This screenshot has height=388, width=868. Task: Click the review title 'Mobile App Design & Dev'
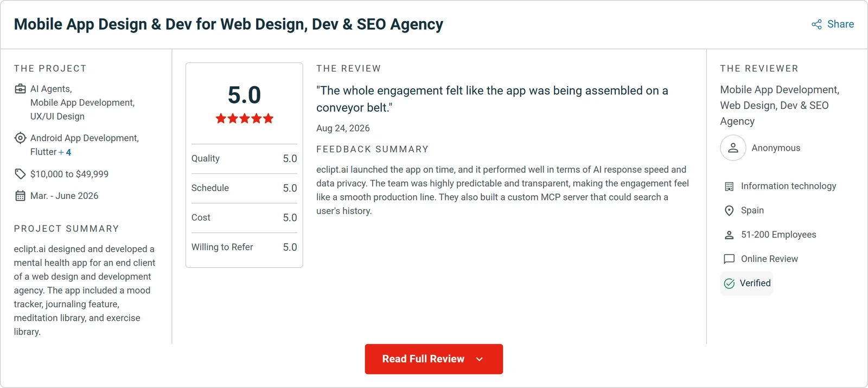point(228,24)
